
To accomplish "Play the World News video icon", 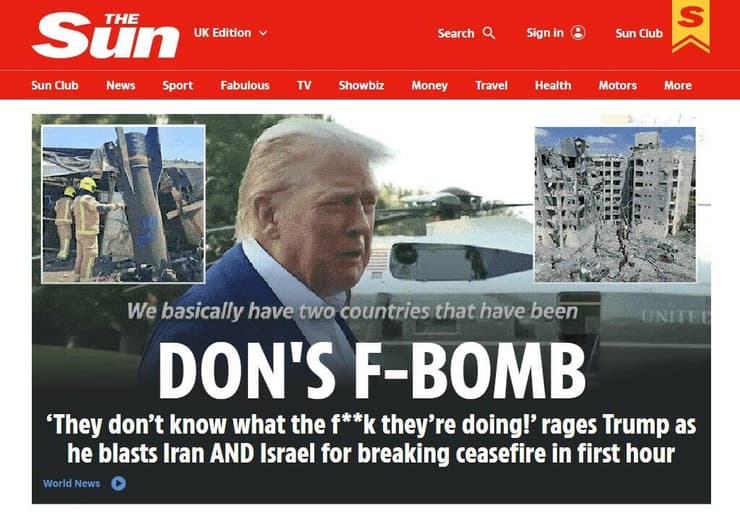I will (118, 483).
